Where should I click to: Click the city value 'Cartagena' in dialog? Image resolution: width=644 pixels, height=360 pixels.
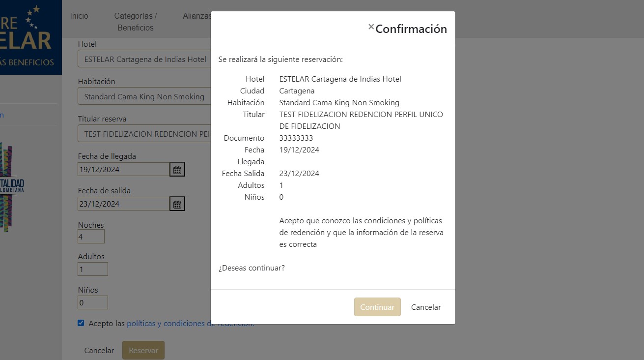pos(297,91)
